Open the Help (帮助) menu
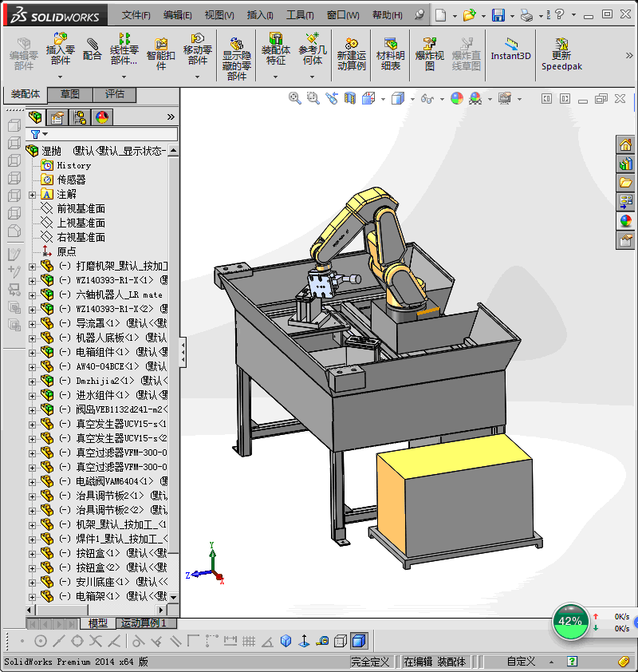The height and width of the screenshot is (672, 638). pos(387,15)
